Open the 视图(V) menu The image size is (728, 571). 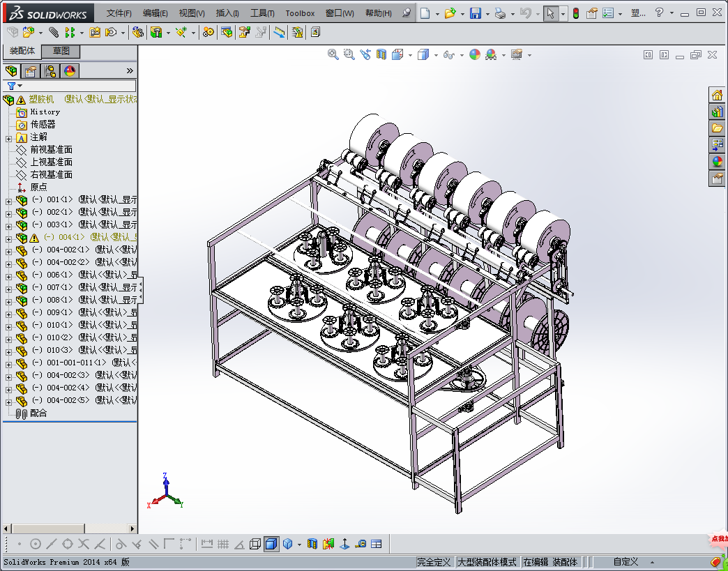(192, 13)
